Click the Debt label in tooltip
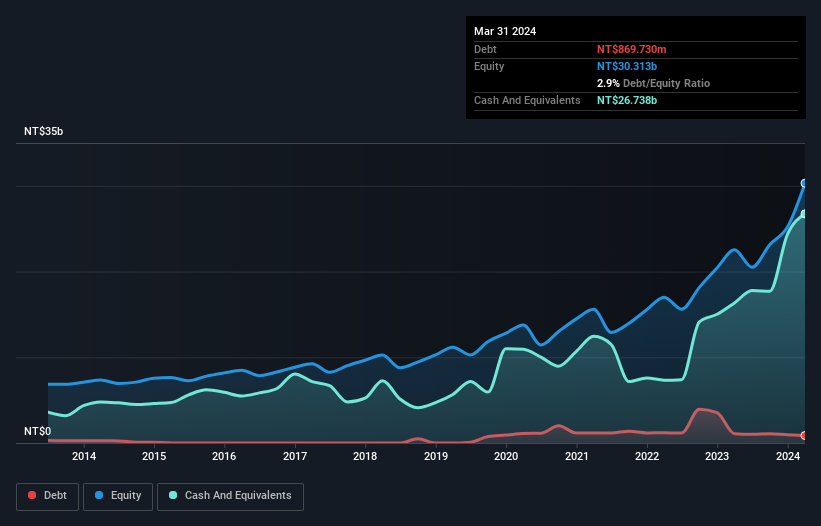 (x=485, y=49)
